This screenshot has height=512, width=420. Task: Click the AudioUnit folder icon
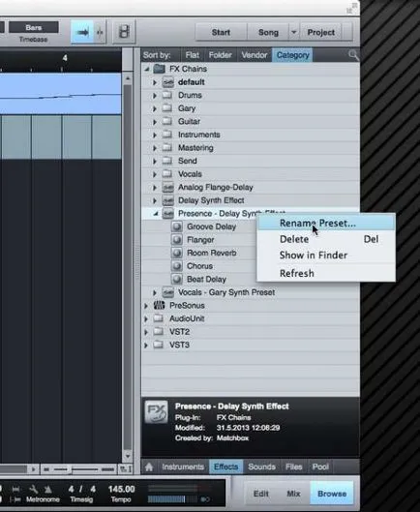159,318
